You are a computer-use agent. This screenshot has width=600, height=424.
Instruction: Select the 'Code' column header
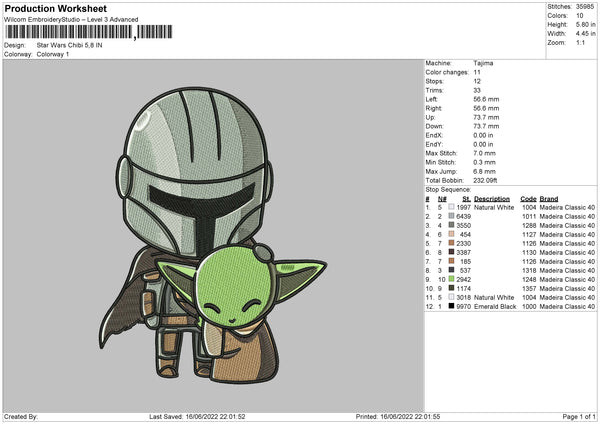pyautogui.click(x=528, y=199)
